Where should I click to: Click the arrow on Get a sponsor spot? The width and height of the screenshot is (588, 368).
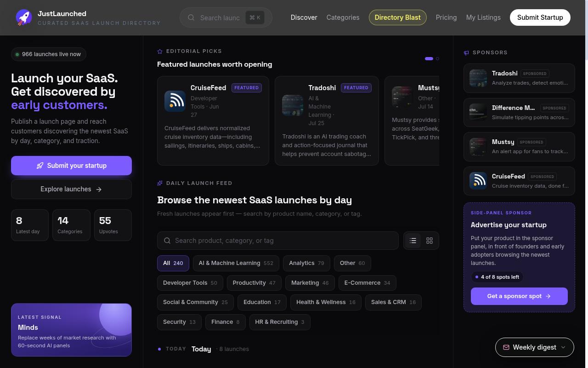[548, 296]
